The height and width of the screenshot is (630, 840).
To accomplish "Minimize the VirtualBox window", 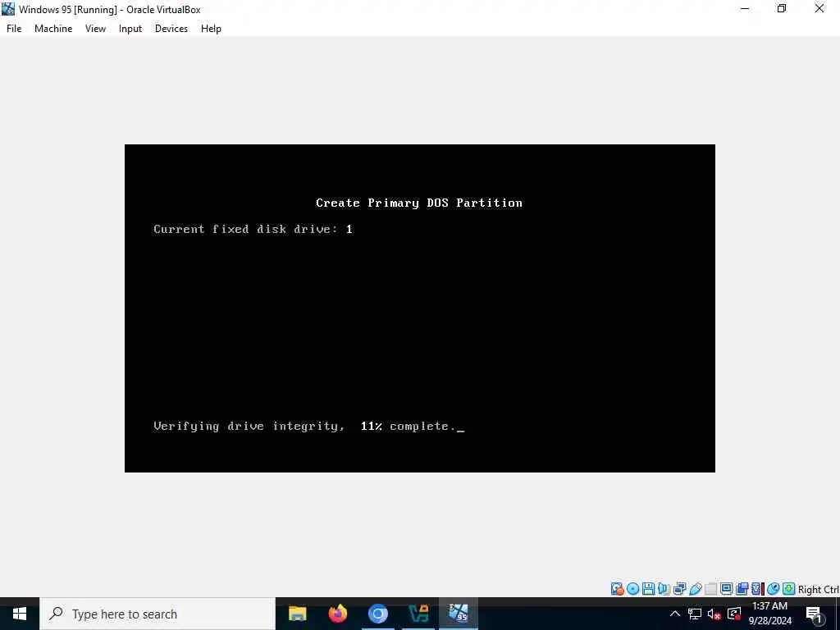I will coord(745,8).
